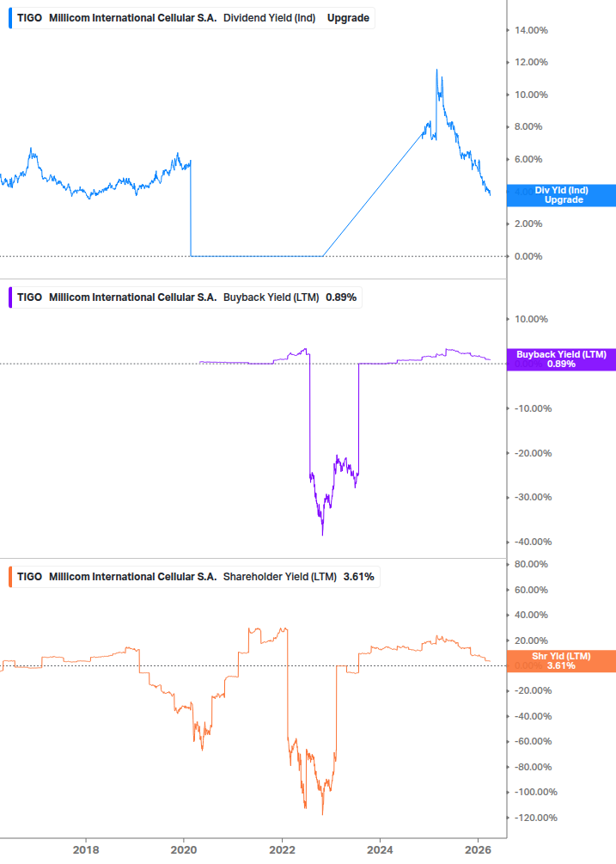Click the 2026 label on the time axis
Screen dimensions: 616x864
tap(478, 850)
